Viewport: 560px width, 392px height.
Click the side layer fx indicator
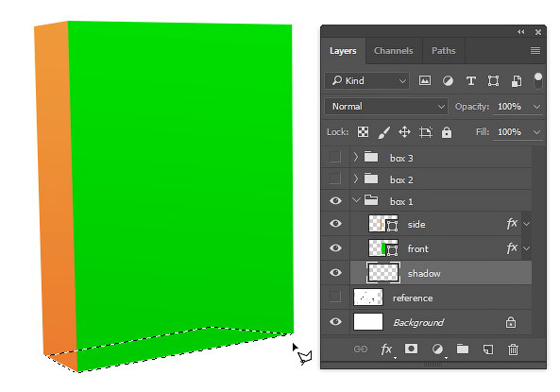click(x=512, y=224)
